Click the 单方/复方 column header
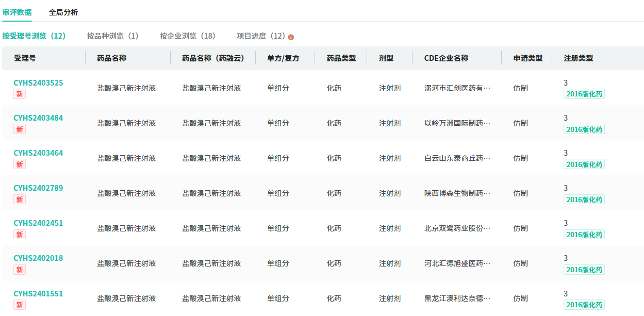This screenshot has width=644, height=316. click(283, 58)
